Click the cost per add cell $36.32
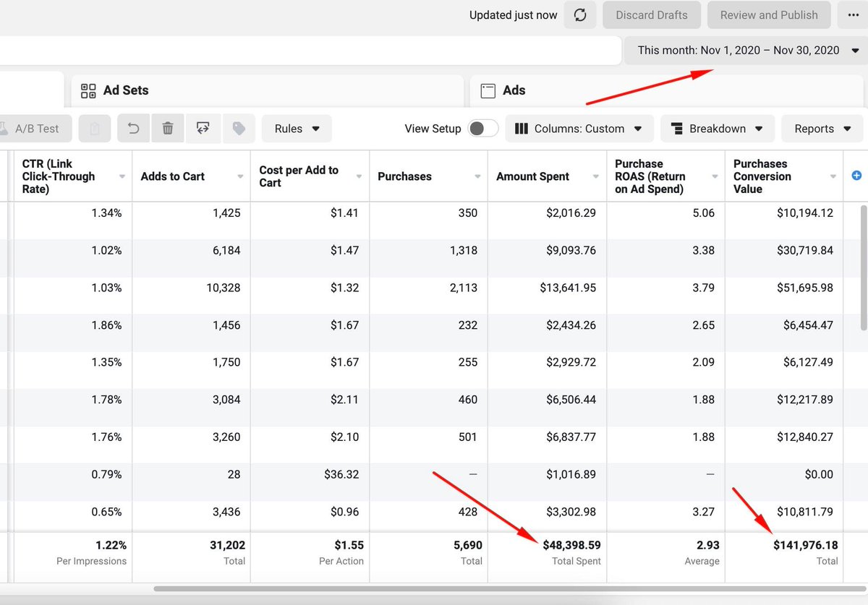868x605 pixels. click(x=341, y=475)
